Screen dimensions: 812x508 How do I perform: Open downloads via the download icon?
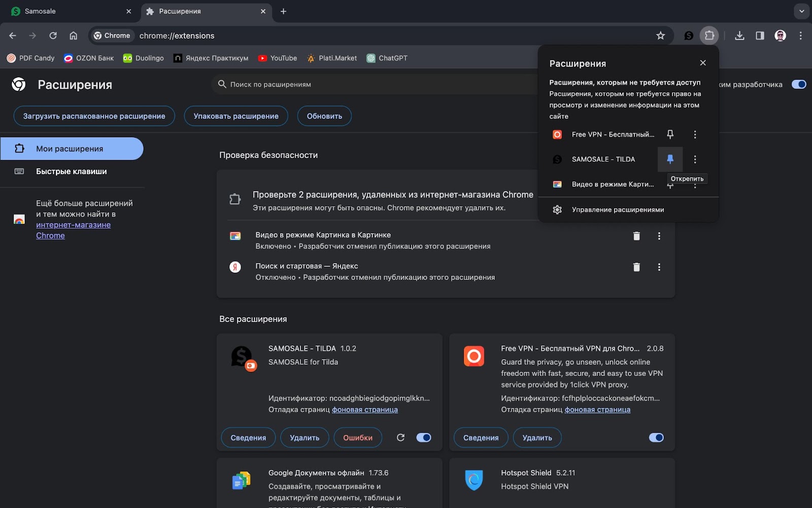(x=739, y=36)
